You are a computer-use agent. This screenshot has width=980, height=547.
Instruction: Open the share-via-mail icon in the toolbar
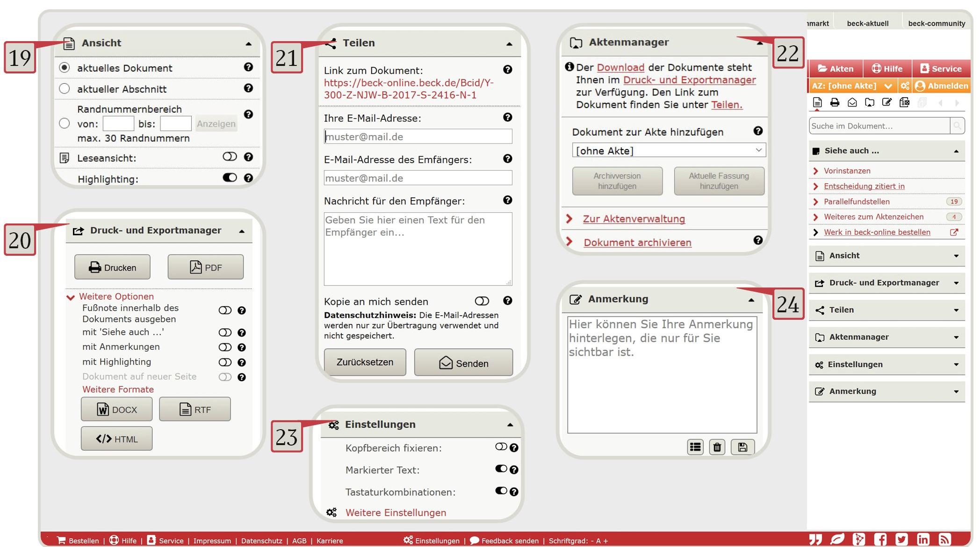tap(852, 102)
